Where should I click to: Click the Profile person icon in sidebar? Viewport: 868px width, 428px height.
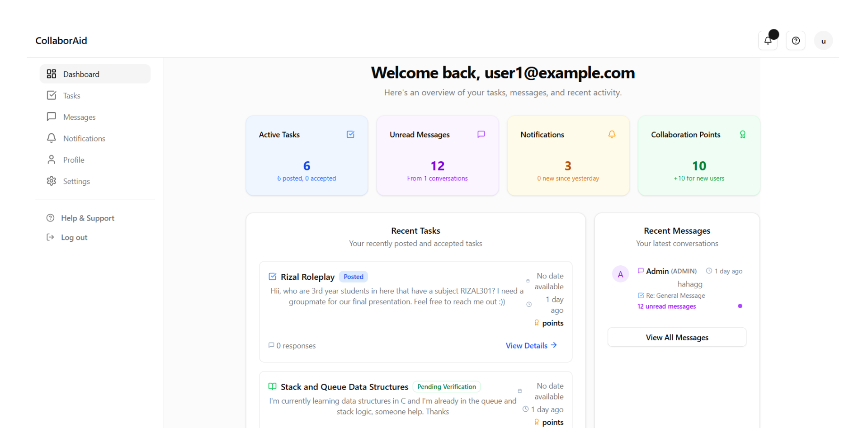coord(52,159)
